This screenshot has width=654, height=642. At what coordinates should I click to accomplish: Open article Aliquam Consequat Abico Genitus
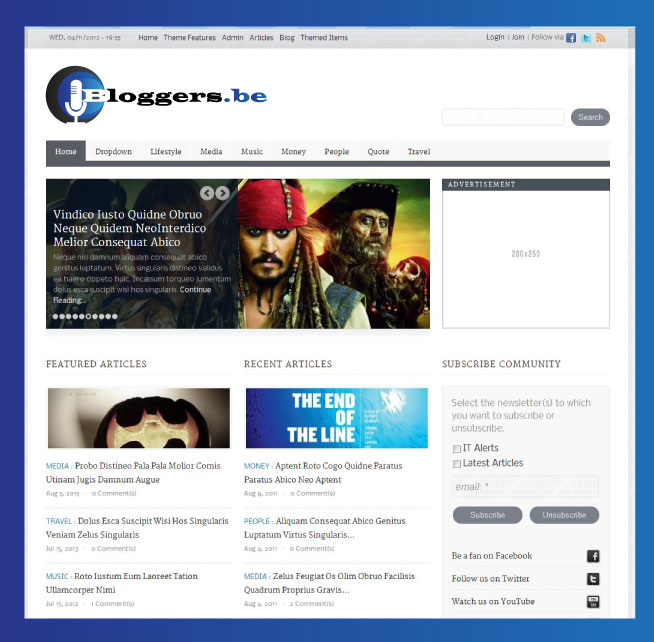324,528
